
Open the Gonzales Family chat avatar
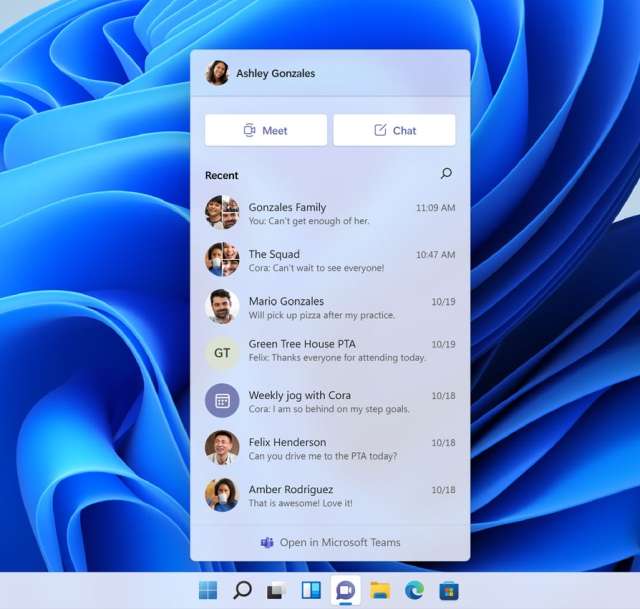coord(222,212)
